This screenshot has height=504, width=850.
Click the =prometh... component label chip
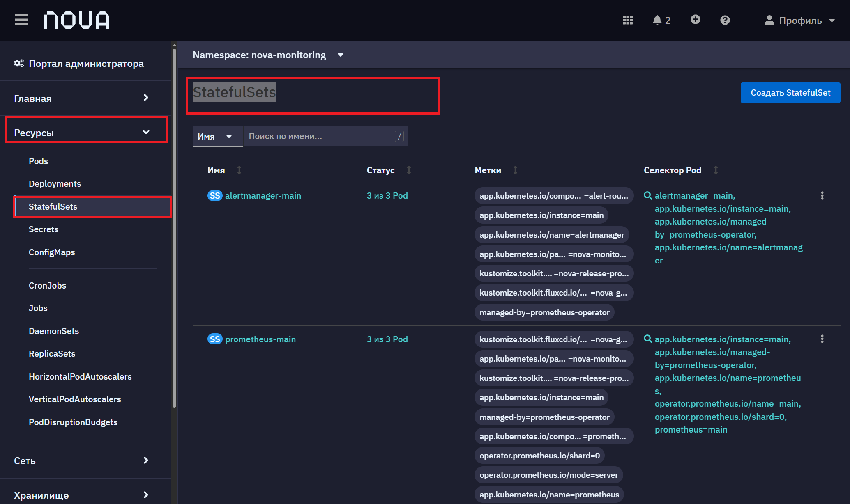pos(554,436)
